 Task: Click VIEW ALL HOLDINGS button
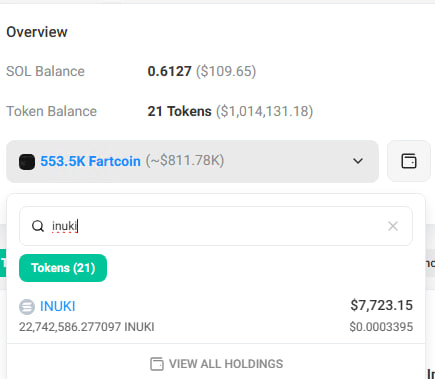click(x=216, y=364)
